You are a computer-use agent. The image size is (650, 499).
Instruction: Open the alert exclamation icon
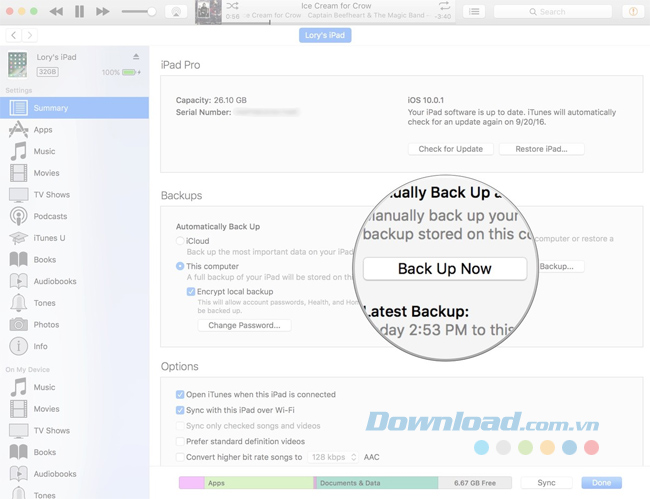coord(633,12)
